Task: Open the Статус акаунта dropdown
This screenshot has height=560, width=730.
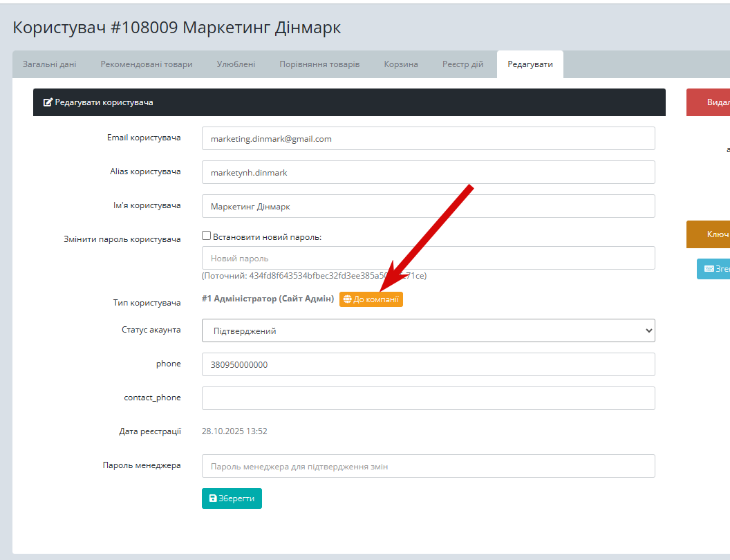Action: (x=429, y=330)
